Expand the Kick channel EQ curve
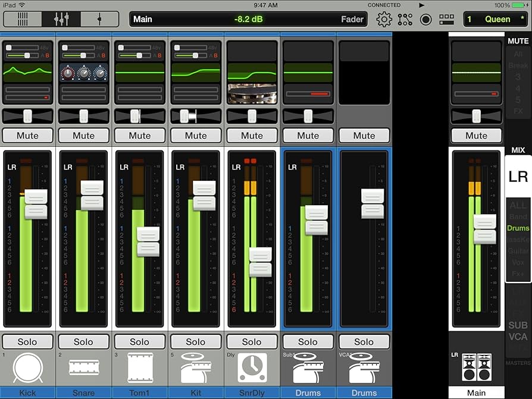The width and height of the screenshot is (532, 399). click(x=27, y=73)
